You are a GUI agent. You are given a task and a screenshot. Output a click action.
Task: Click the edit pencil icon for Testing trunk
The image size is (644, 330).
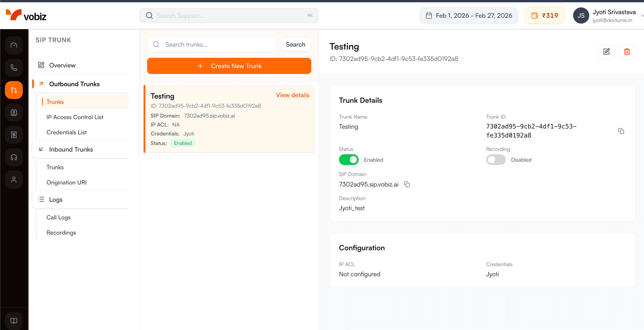point(606,51)
